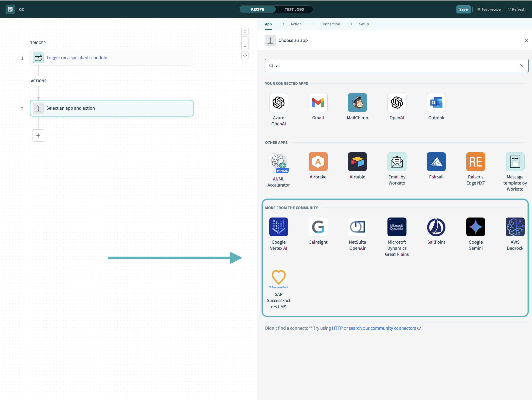Viewport: 532px width, 400px height.
Task: Open search our community connectors link
Action: pos(382,328)
